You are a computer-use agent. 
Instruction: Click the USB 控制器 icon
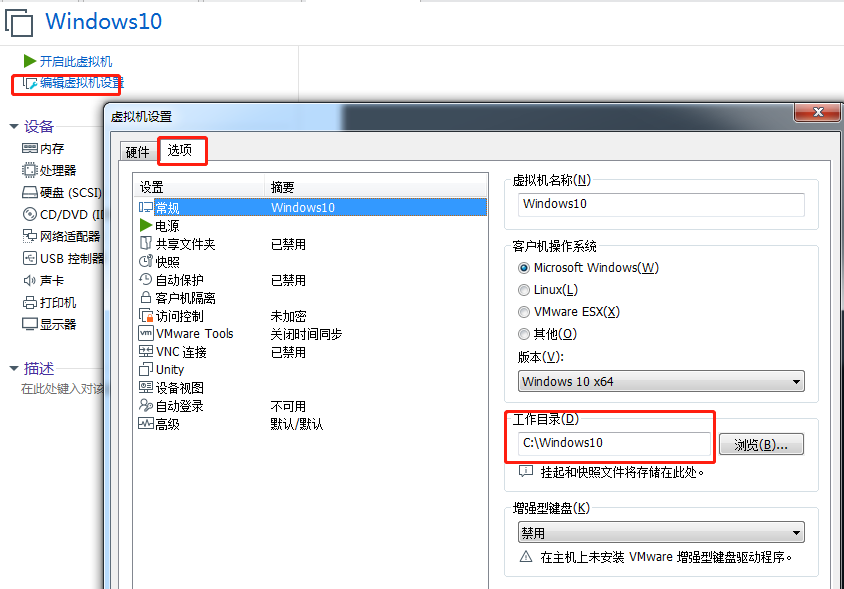click(x=30, y=258)
